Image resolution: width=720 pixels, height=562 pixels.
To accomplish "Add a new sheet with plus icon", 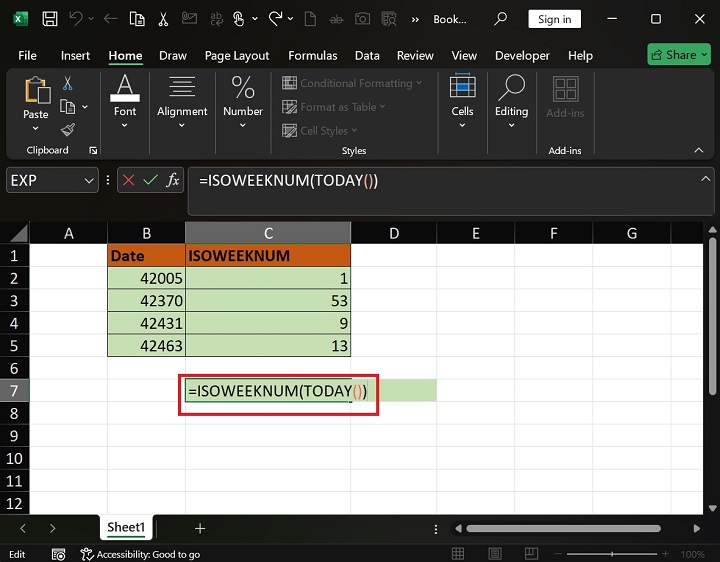I will (200, 528).
